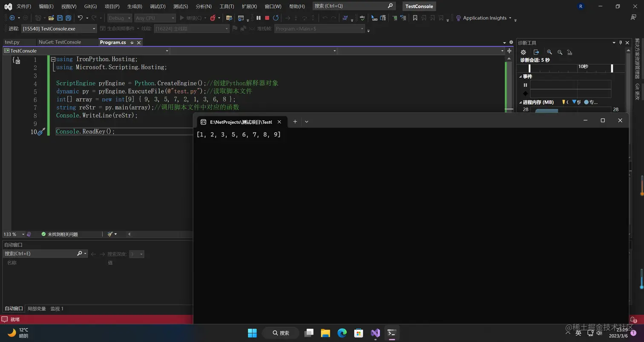Open the 工具(T) menu
Viewport: 644px width, 342px height.
click(x=227, y=6)
